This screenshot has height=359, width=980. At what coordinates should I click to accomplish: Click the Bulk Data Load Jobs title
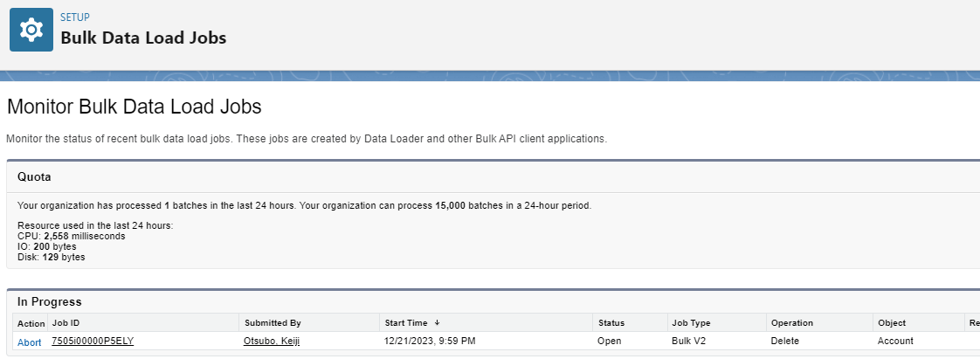143,38
